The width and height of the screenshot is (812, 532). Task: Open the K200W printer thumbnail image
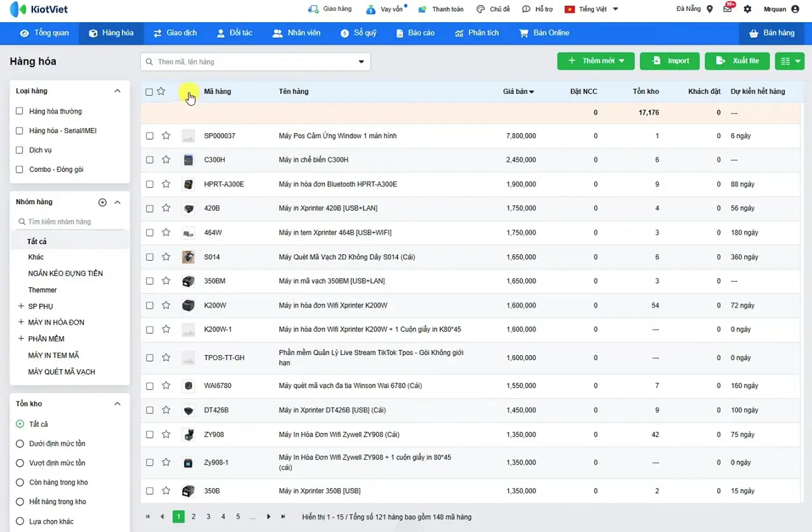[x=188, y=306]
